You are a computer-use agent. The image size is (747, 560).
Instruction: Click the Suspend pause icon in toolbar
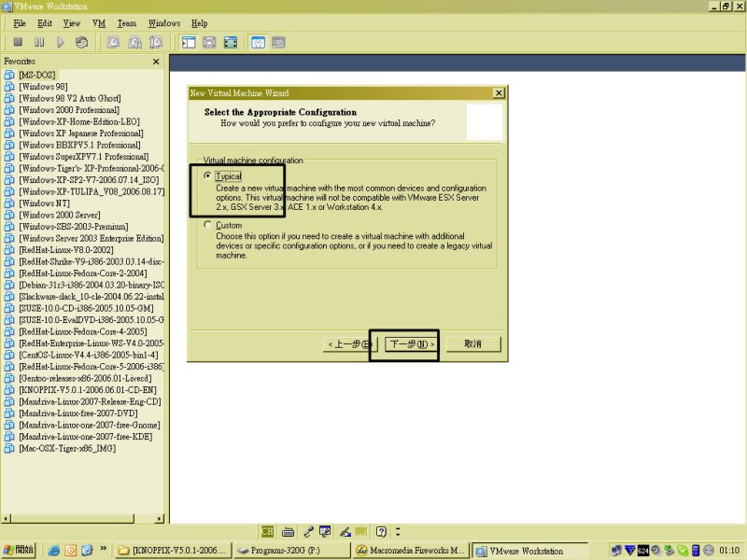pos(39,42)
